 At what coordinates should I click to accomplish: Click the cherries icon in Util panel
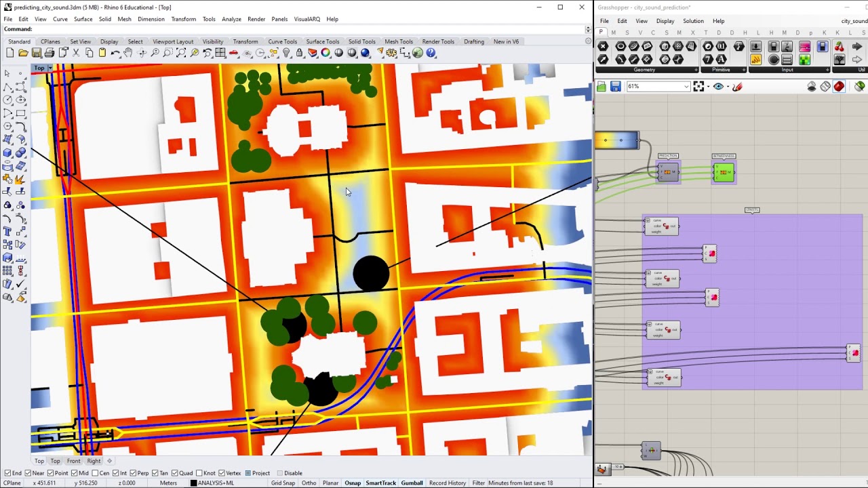(839, 46)
